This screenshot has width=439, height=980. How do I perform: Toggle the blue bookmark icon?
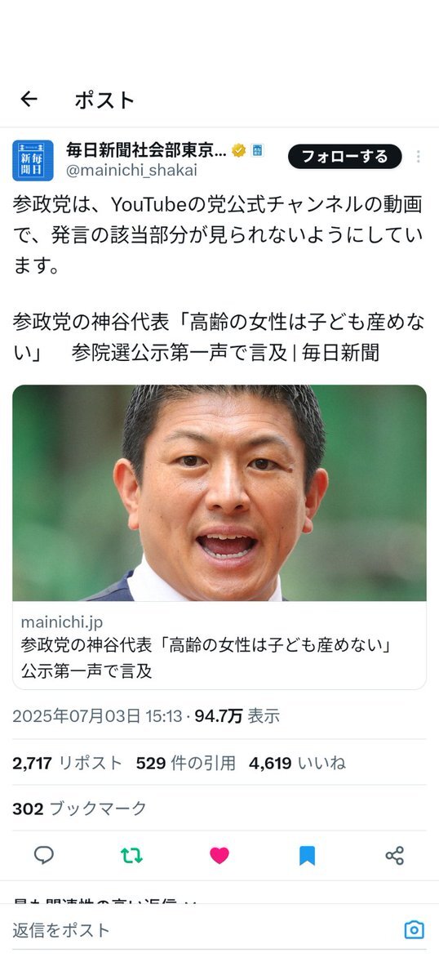pos(307,855)
